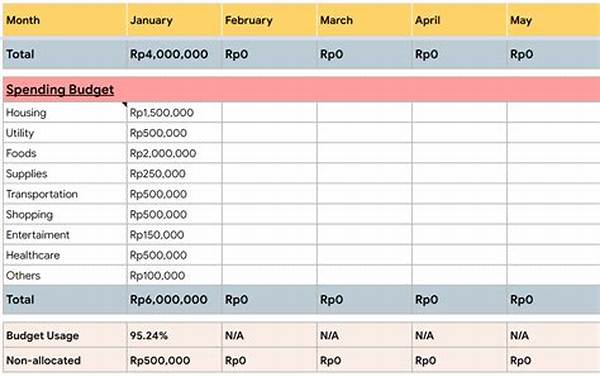Select the March column header
Image resolution: width=600 pixels, height=377 pixels.
pyautogui.click(x=364, y=20)
